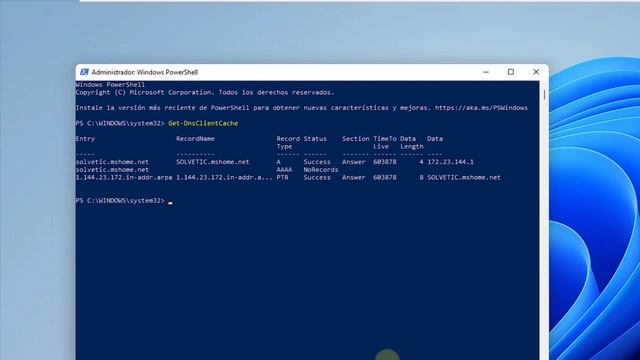
Task: Click the truncated '1.144.23.172.in-addr.a...' record name
Action: [224, 177]
